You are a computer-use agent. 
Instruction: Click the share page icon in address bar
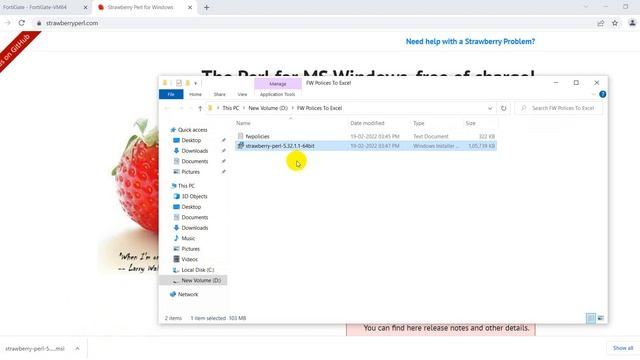click(600, 23)
